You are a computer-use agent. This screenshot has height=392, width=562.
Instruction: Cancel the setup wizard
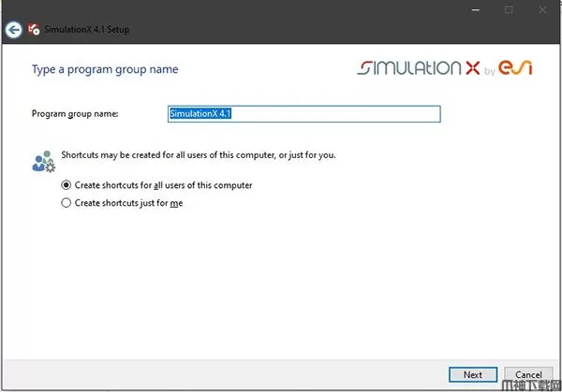tap(528, 375)
